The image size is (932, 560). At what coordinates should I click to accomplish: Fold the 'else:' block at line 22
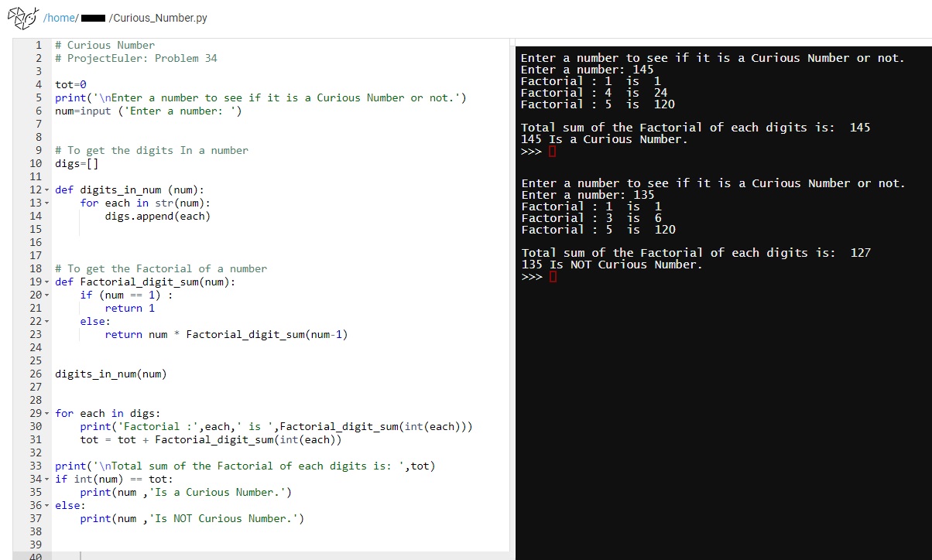coord(46,321)
